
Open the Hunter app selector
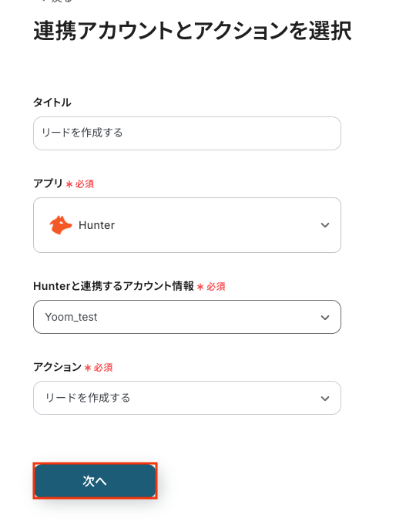(187, 225)
